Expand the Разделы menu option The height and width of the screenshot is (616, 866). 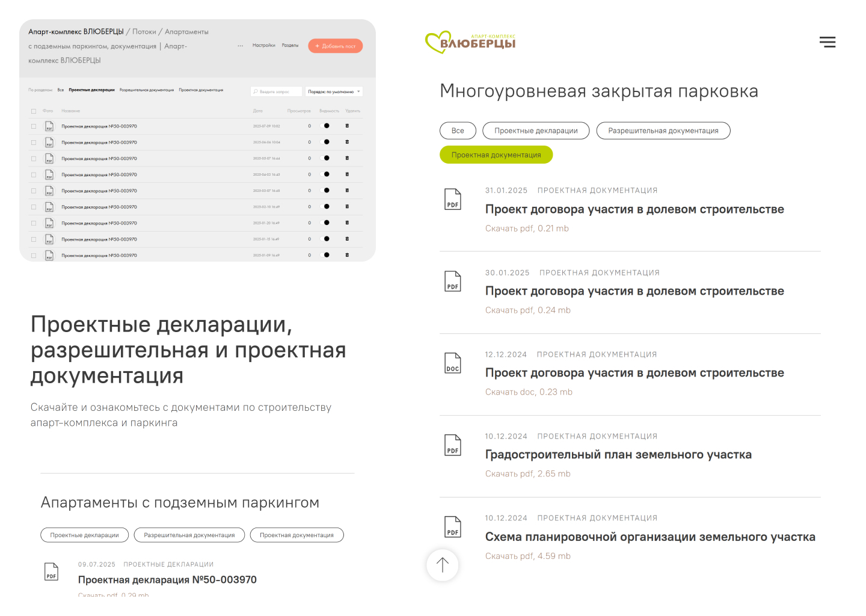point(290,45)
